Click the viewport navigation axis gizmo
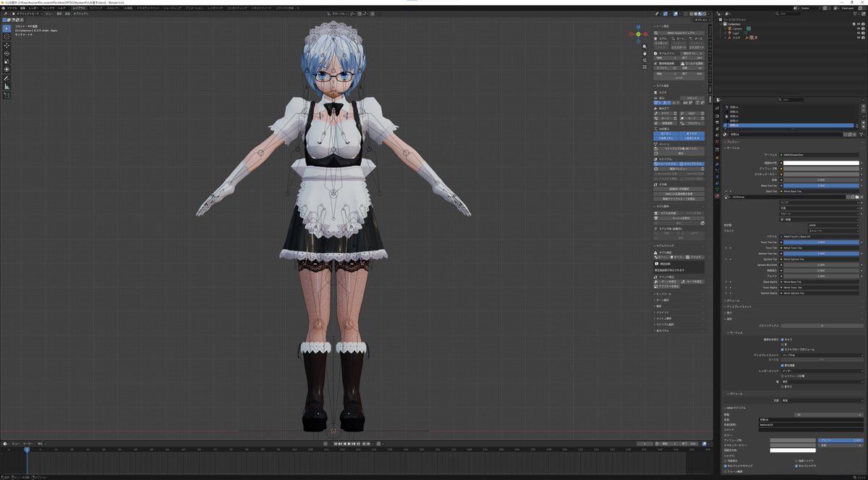This screenshot has width=868, height=480. tap(637, 33)
